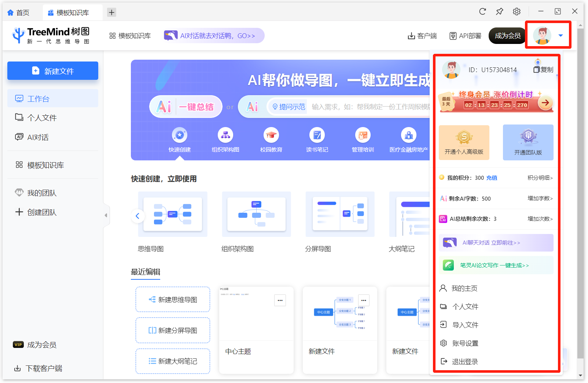The width and height of the screenshot is (588, 383).
Task: Open API部署 in top bar
Action: click(465, 36)
